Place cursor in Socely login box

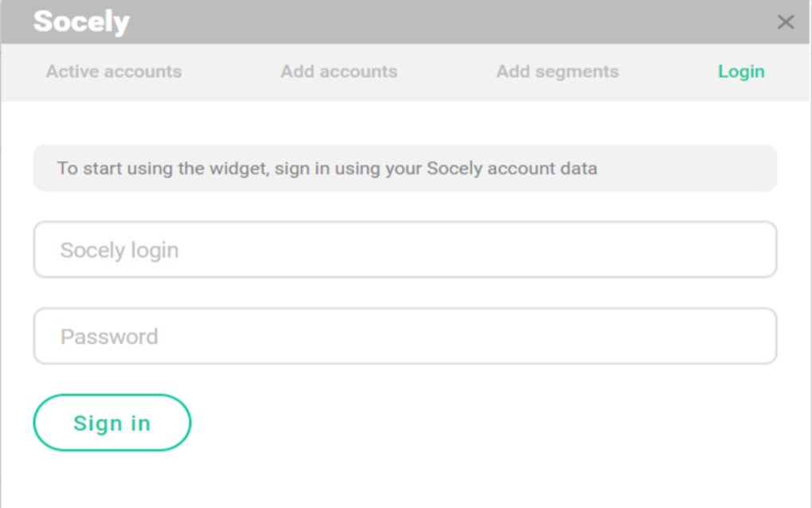pos(404,250)
